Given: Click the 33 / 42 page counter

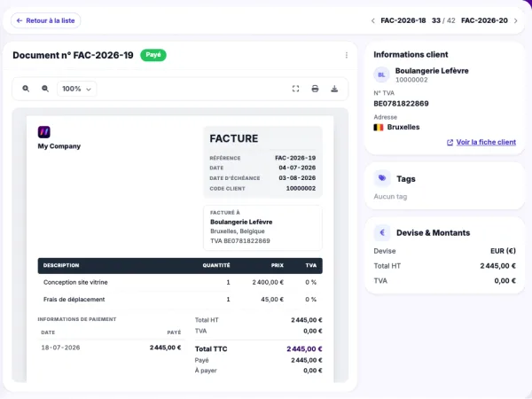Looking at the screenshot, I should click(443, 20).
